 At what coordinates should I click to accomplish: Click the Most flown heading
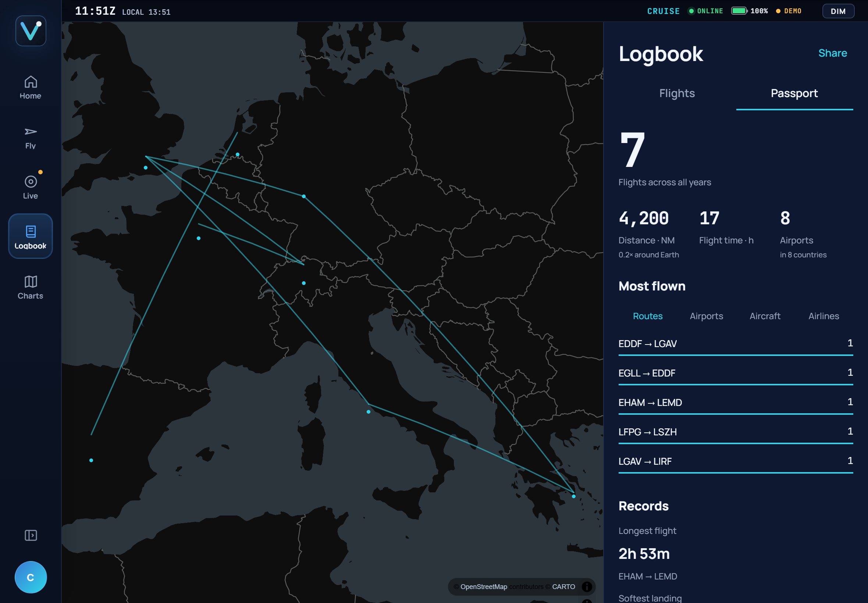[x=652, y=286]
